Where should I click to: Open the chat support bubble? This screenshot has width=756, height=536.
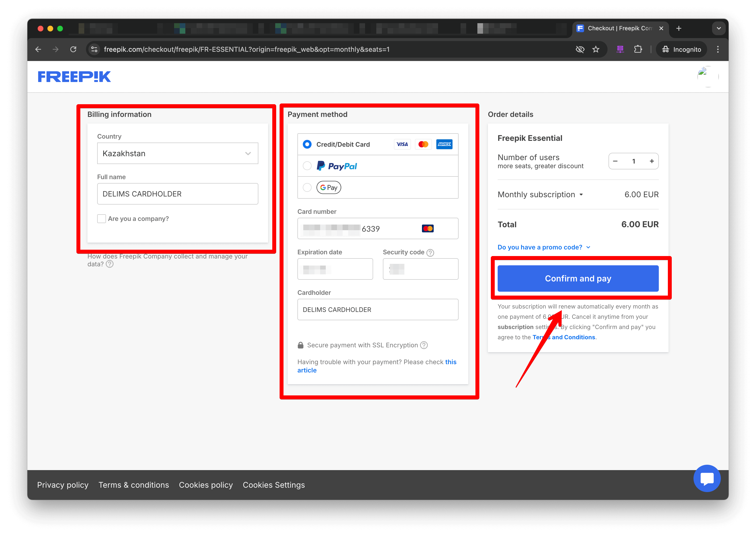pos(707,478)
